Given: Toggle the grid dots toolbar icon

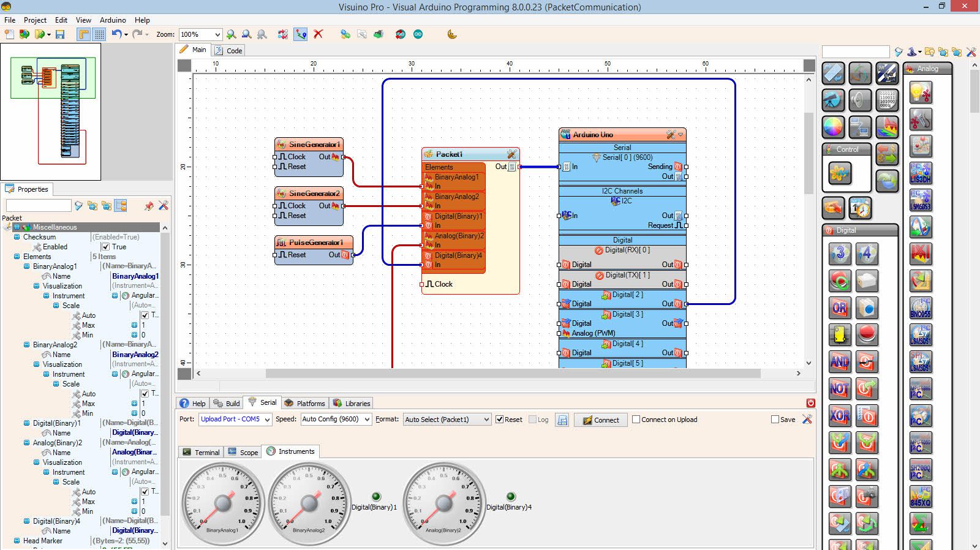Looking at the screenshot, I should tap(99, 34).
